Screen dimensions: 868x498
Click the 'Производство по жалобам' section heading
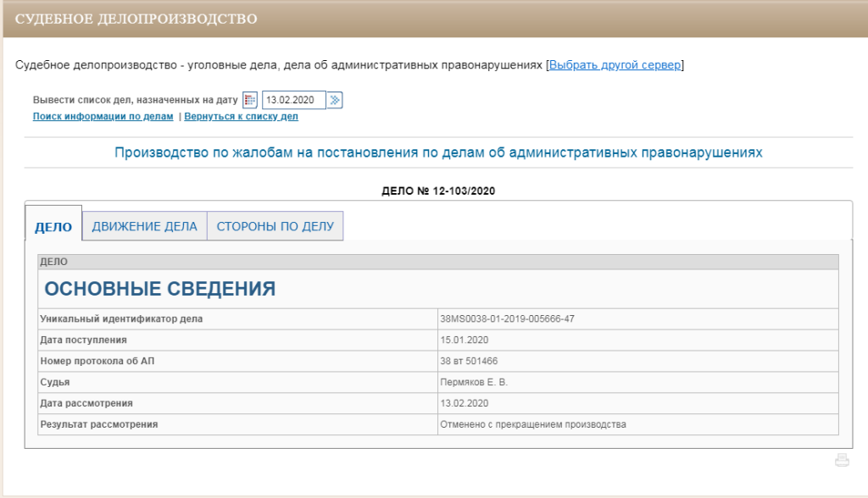[x=438, y=152]
